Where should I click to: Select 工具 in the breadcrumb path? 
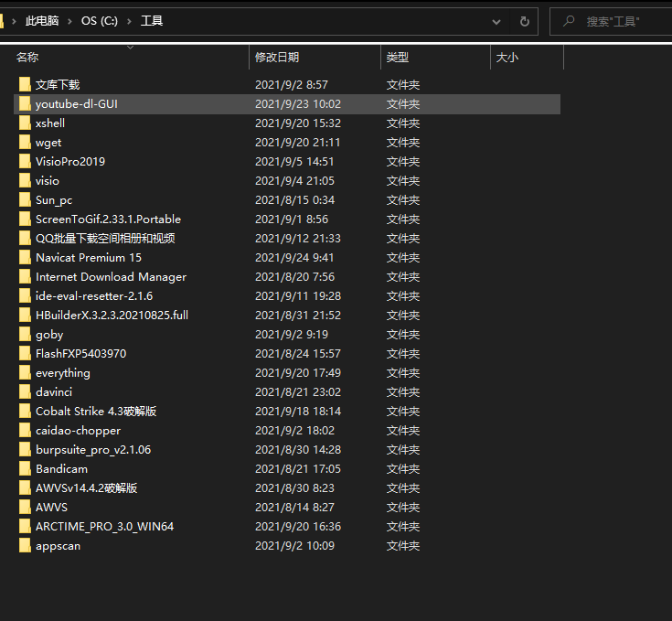pos(152,20)
